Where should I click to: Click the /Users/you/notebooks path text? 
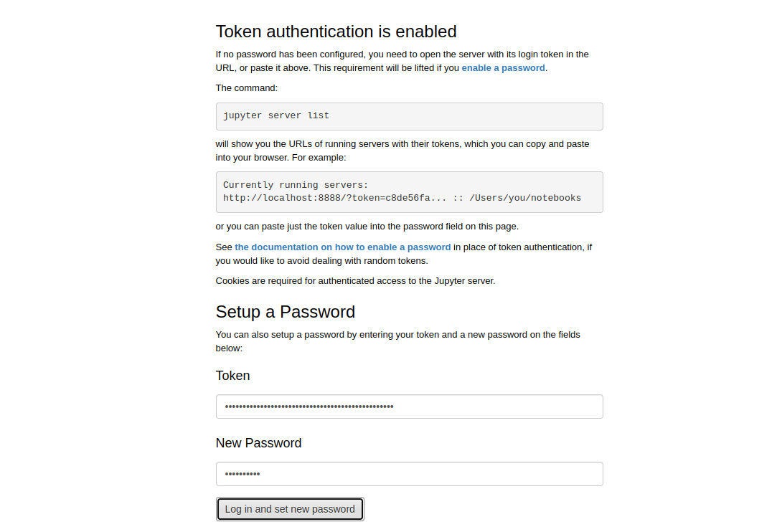point(525,199)
